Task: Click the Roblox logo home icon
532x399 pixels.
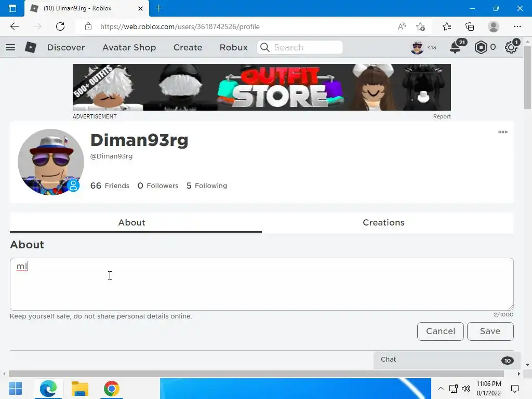Action: click(x=31, y=47)
